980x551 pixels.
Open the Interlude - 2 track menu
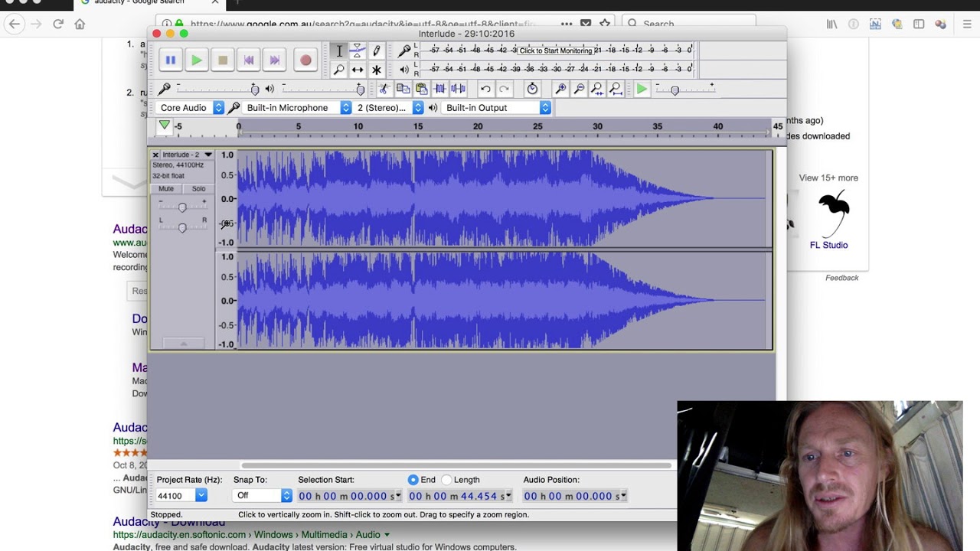188,155
